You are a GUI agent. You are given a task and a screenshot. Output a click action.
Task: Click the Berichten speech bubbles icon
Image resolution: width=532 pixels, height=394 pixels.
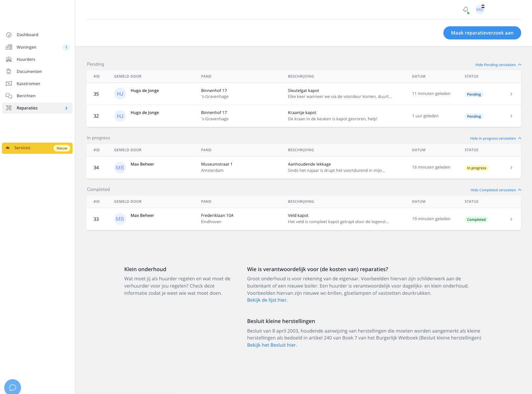9,96
